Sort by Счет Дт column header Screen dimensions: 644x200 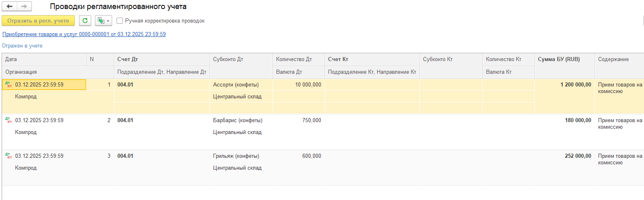tap(161, 59)
